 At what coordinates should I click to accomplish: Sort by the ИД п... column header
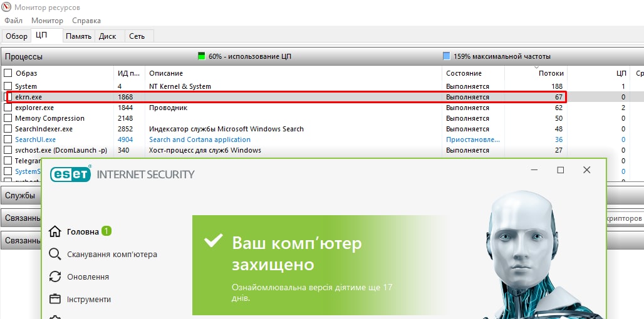130,73
